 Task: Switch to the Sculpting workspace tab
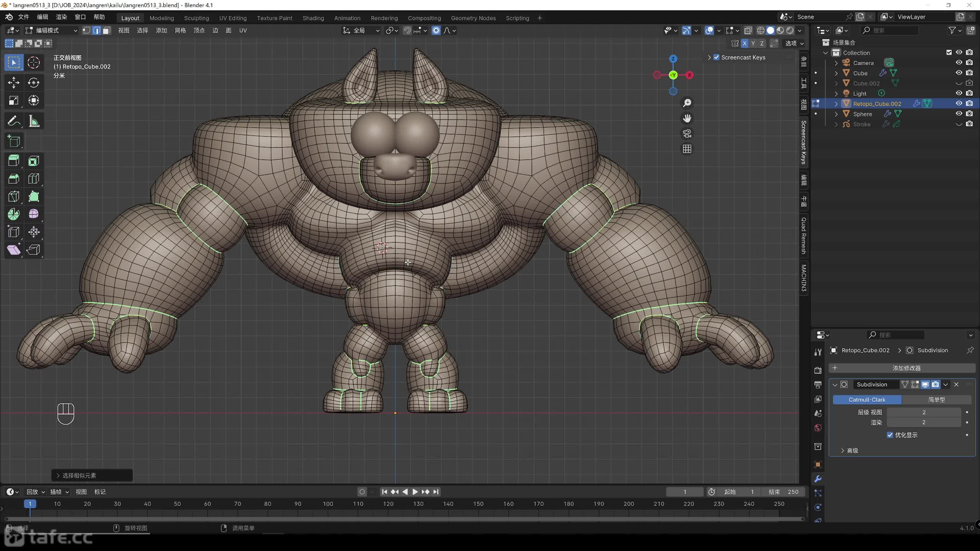[x=196, y=18]
